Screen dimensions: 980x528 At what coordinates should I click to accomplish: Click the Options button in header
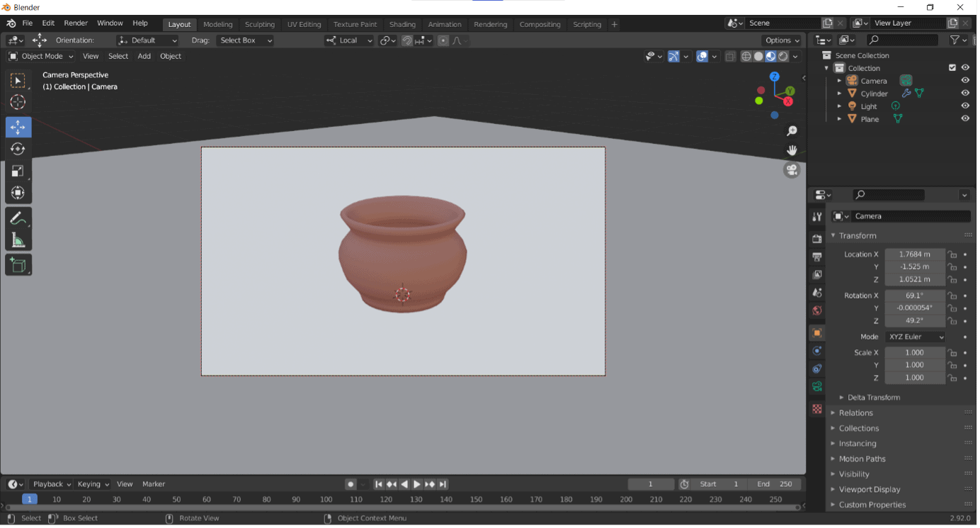(x=782, y=40)
